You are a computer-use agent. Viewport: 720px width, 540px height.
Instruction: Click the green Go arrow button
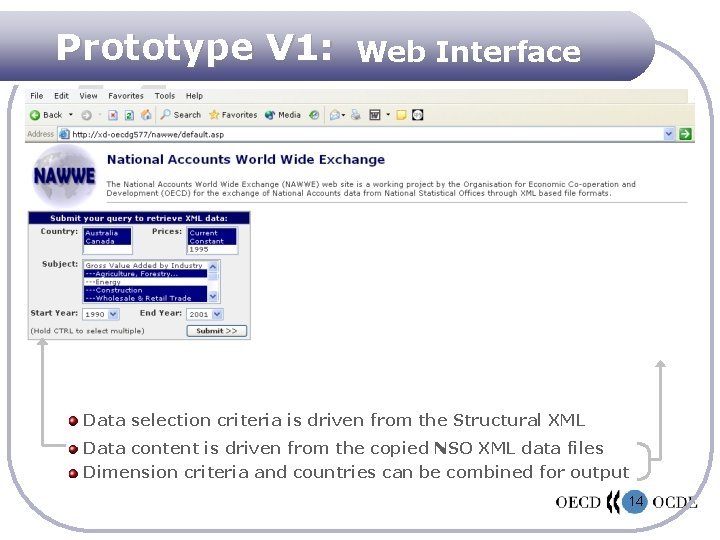(x=685, y=134)
